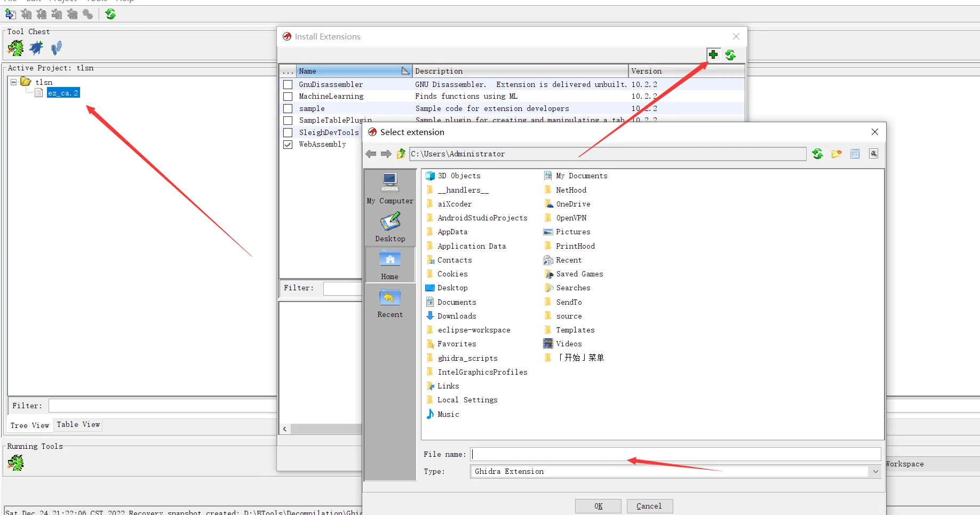Switch to the Tree View tab
Image resolution: width=980 pixels, height=515 pixels.
click(30, 425)
